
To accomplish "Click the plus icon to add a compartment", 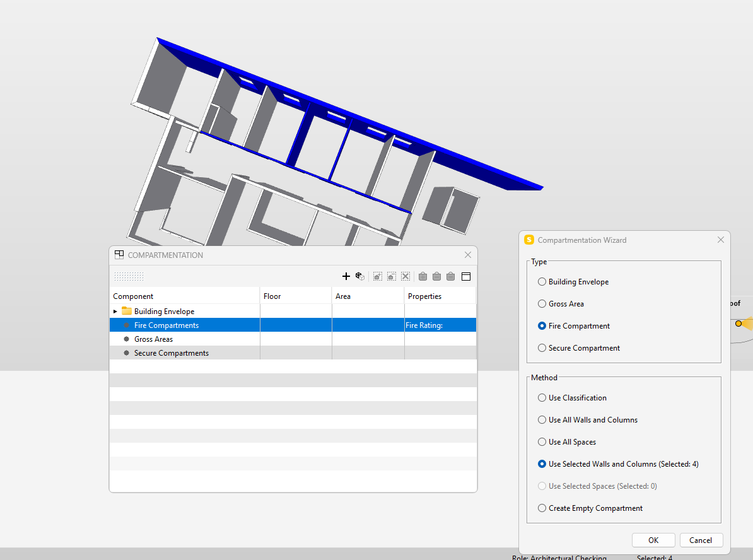I will [x=346, y=276].
